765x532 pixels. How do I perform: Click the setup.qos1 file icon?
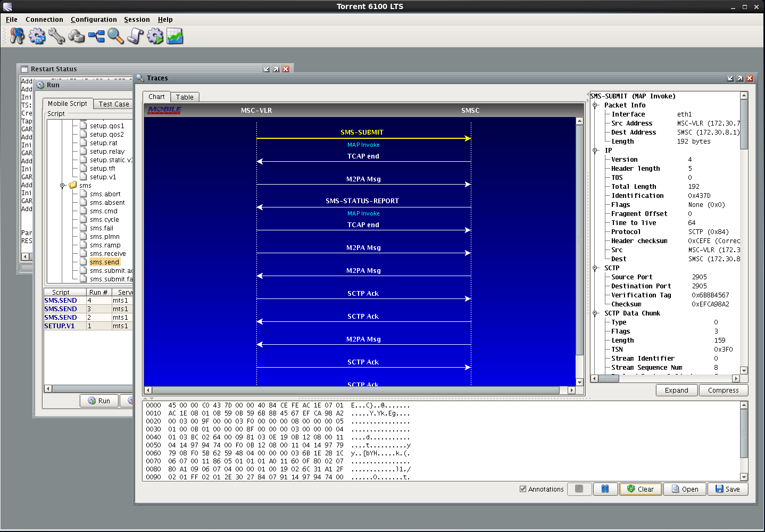tap(84, 126)
